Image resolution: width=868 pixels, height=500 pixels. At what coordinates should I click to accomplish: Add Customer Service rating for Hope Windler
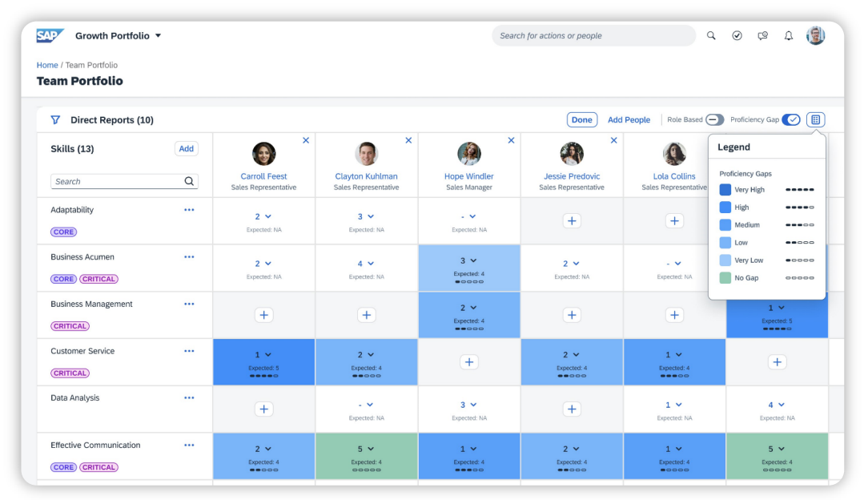click(x=469, y=362)
